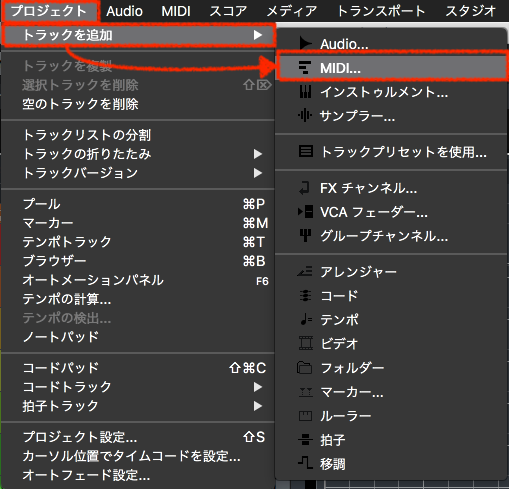Expand the コードトラック submenu arrow
This screenshot has height=489, width=509.
coord(258,387)
